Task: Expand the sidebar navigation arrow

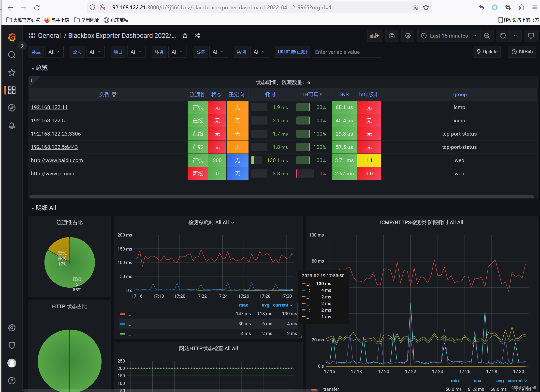Action: [22, 46]
